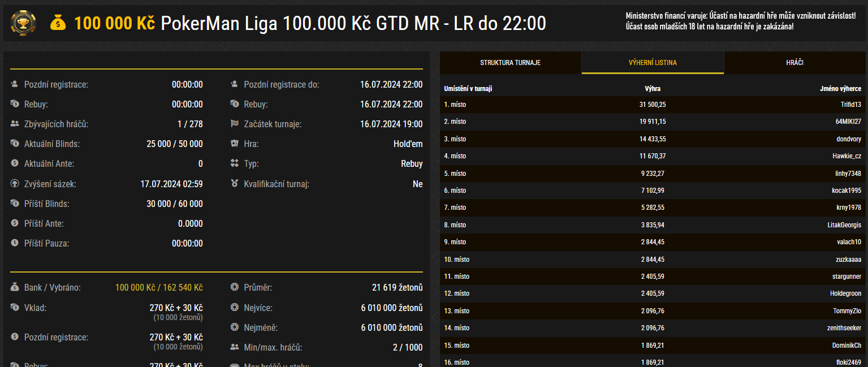Click the card suits icon next to Typ
Viewport: 868px width, 367px height.
(x=234, y=163)
